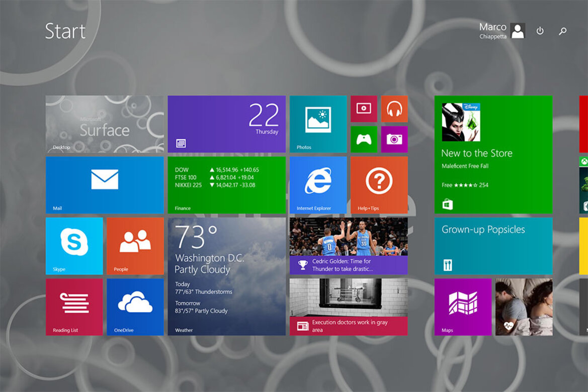This screenshot has width=588, height=392.
Task: Click the newspaper icon on News tile
Action: (303, 326)
